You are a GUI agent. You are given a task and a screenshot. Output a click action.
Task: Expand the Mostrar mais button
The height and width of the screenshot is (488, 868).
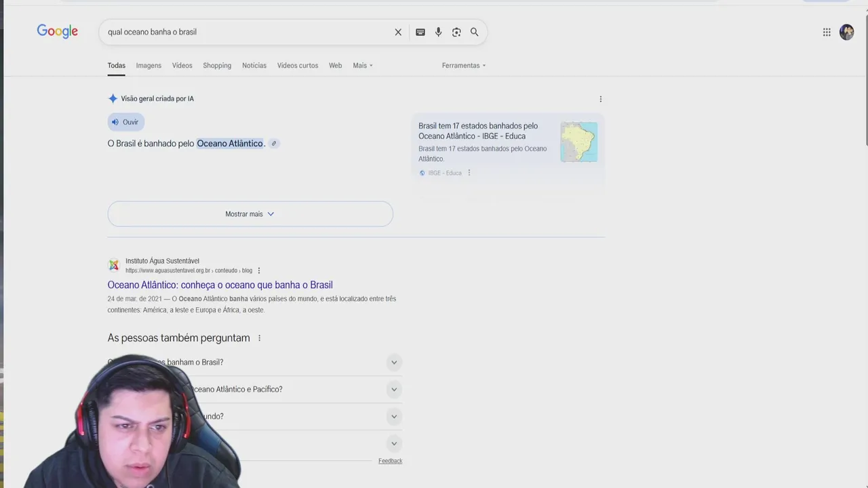coord(250,213)
